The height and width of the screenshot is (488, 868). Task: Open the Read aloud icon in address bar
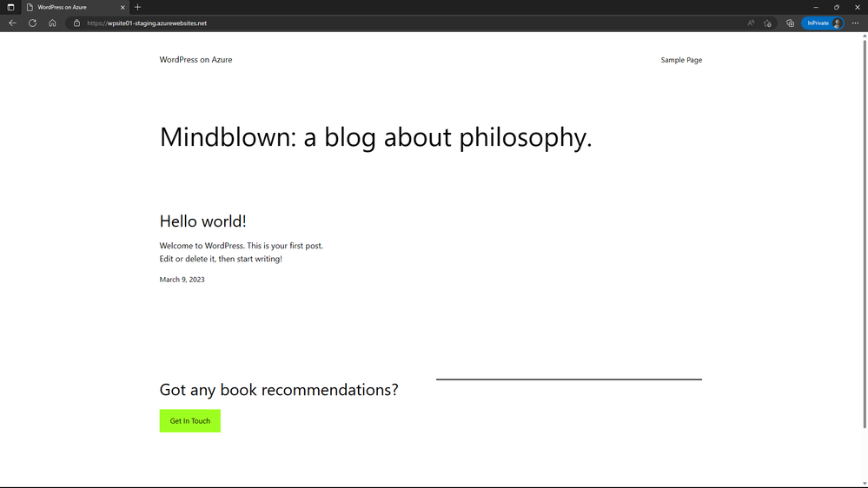click(751, 23)
